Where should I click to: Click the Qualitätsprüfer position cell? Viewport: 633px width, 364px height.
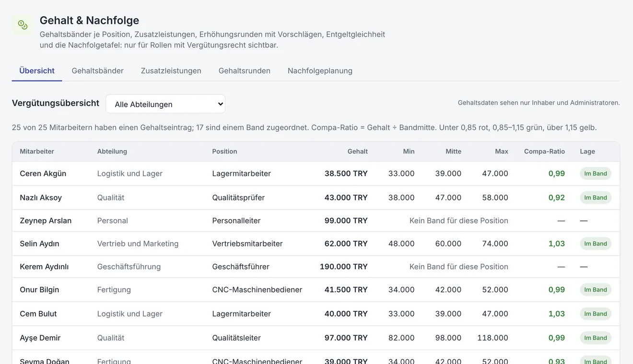[238, 198]
